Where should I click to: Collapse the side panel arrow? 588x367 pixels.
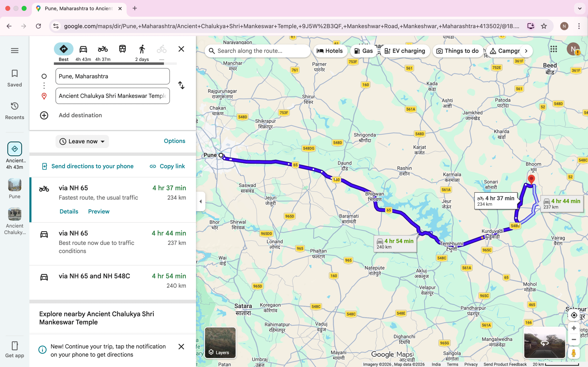(201, 201)
